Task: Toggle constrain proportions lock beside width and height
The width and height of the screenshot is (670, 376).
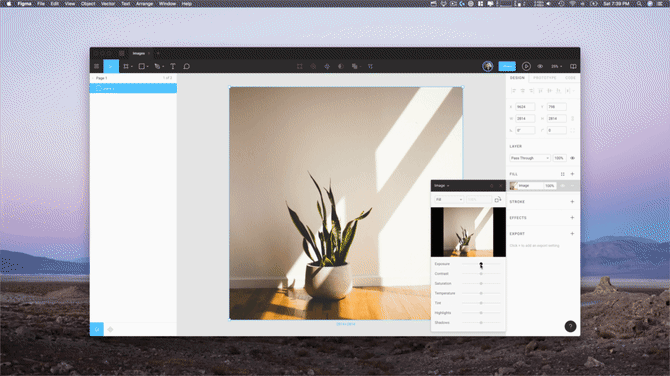Action: point(573,118)
